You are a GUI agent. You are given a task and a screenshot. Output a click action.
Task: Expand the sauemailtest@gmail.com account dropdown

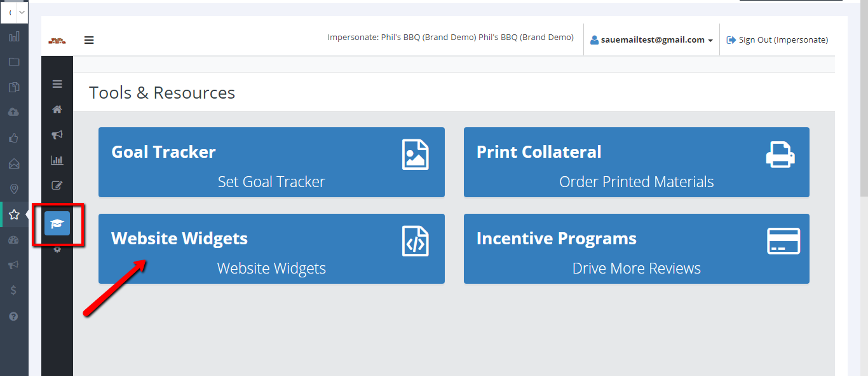coord(651,40)
